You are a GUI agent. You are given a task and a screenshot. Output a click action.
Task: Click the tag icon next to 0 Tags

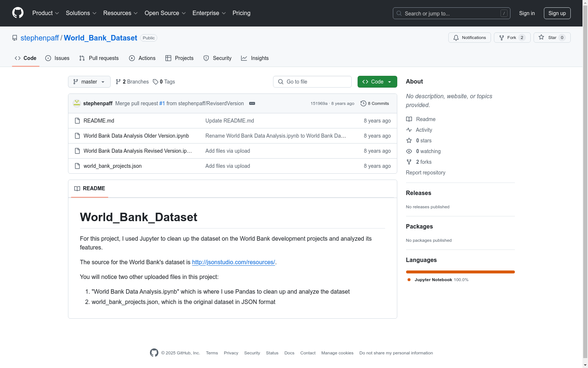tap(155, 82)
